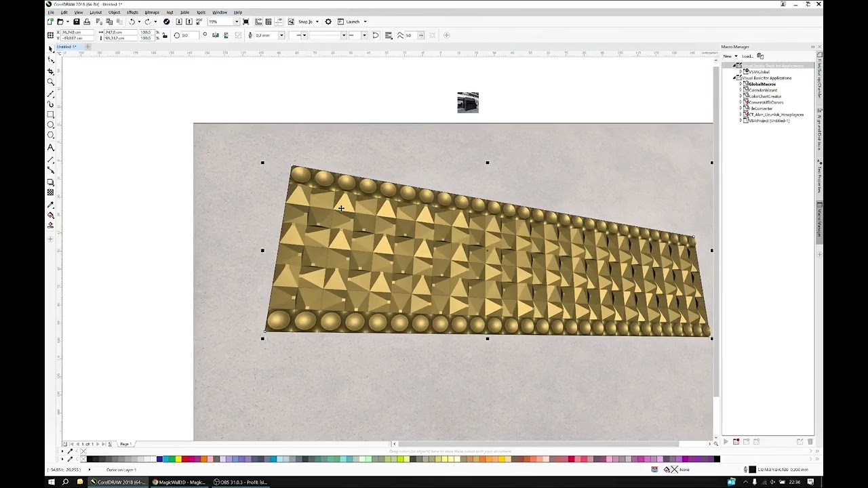Select the Color Eyedropper tool
This screenshot has width=868, height=488.
51,205
